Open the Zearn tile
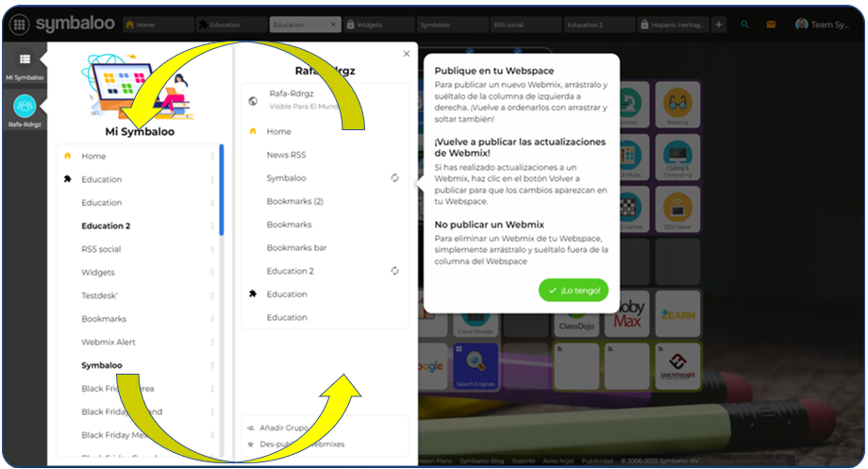This screenshot has height=469, width=868. click(x=677, y=314)
